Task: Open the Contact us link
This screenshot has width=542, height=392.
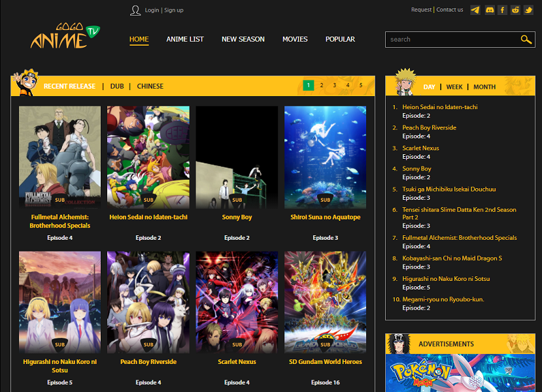Action: tap(450, 10)
